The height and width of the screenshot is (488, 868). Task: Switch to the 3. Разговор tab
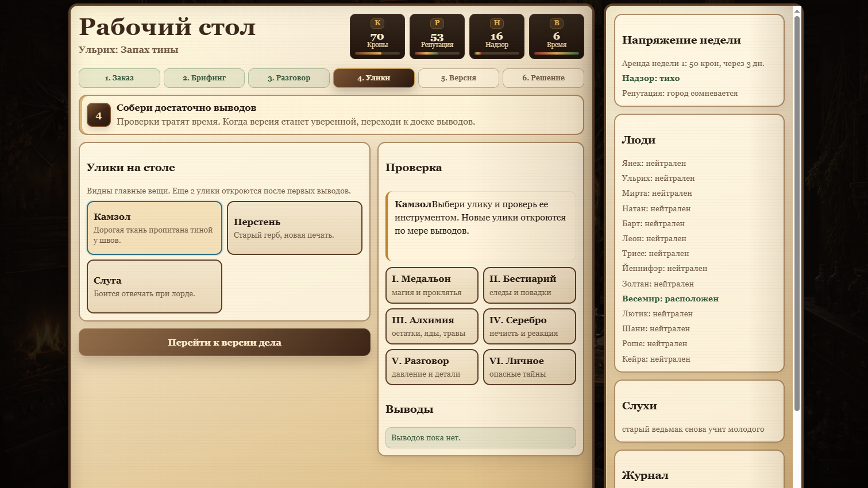(x=289, y=78)
